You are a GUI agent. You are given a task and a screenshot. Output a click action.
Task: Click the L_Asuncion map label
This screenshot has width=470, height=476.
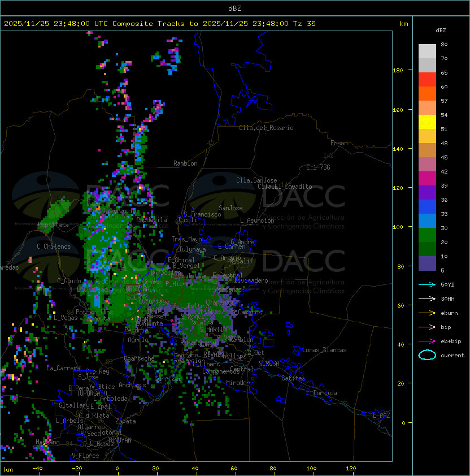pos(257,220)
